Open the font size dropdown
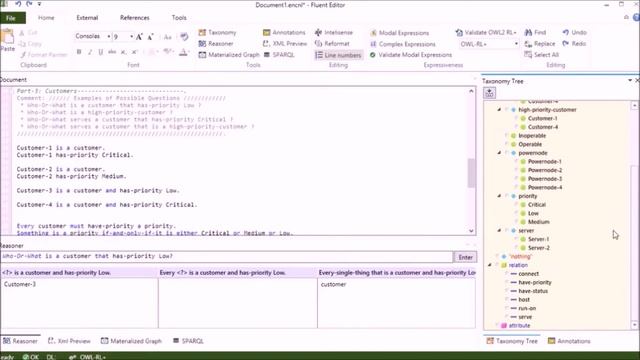 [131, 36]
